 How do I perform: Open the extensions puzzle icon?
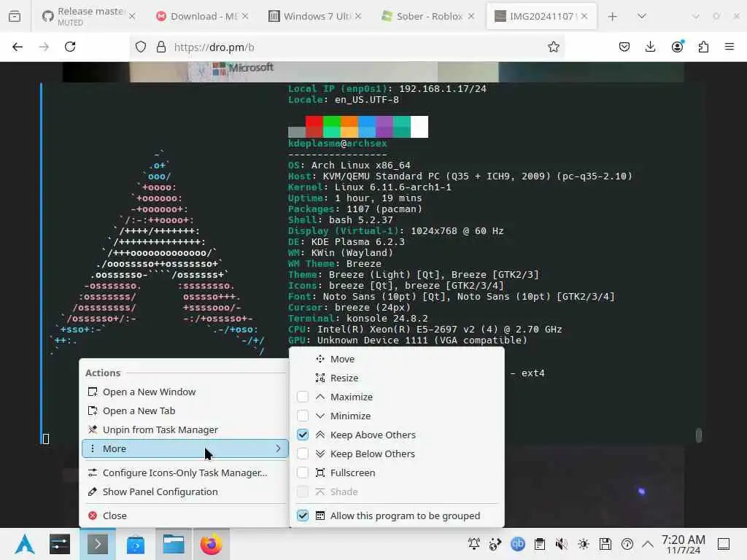tap(703, 47)
